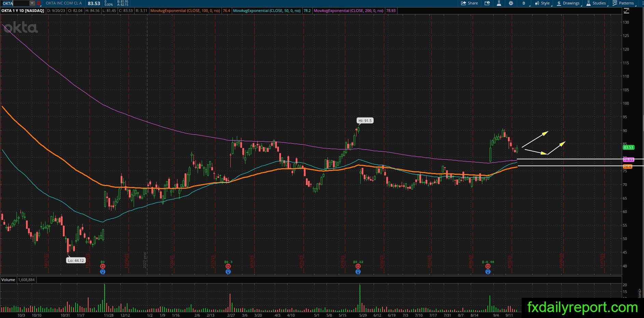Open chart settings gear

[511, 3]
